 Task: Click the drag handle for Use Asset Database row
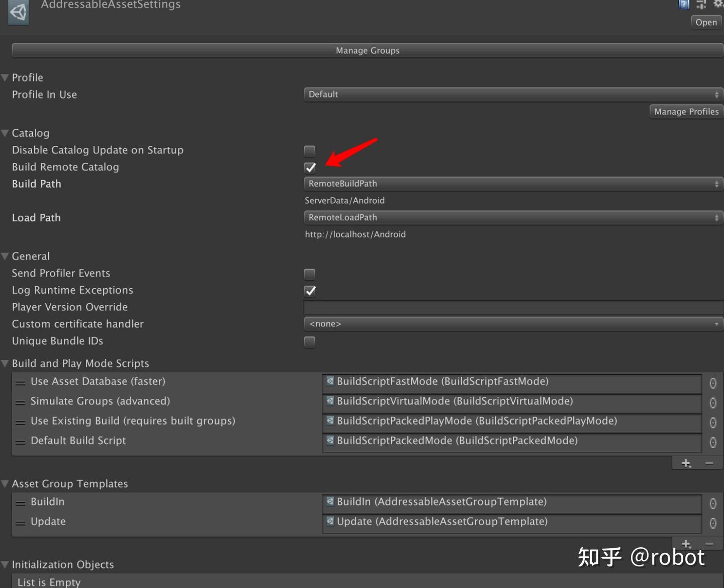click(x=20, y=383)
